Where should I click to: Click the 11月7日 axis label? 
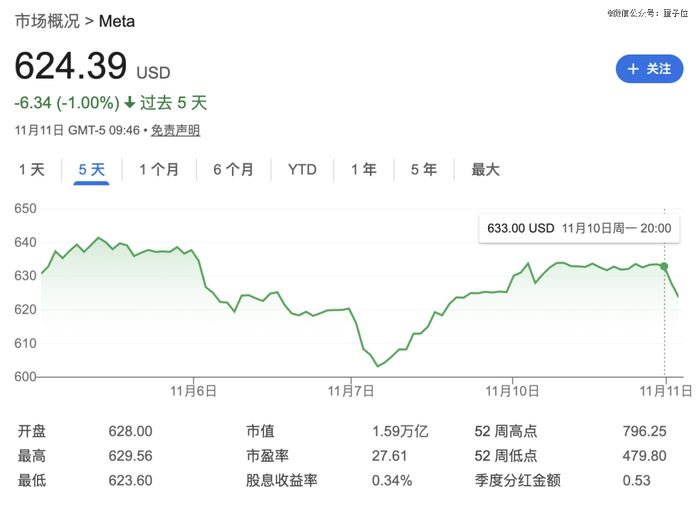[x=351, y=391]
